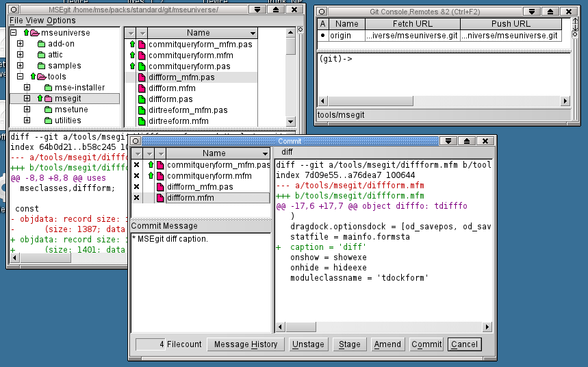Click the mse-installer folder icon
This screenshot has width=588, height=367.
pyautogui.click(x=49, y=88)
